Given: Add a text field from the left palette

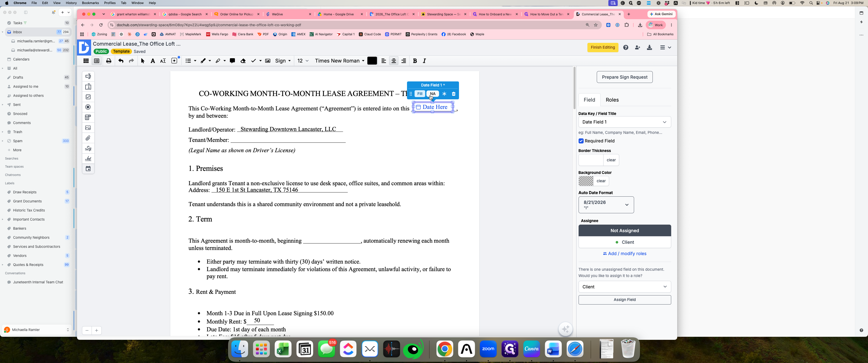Looking at the screenshot, I should 88,76.
